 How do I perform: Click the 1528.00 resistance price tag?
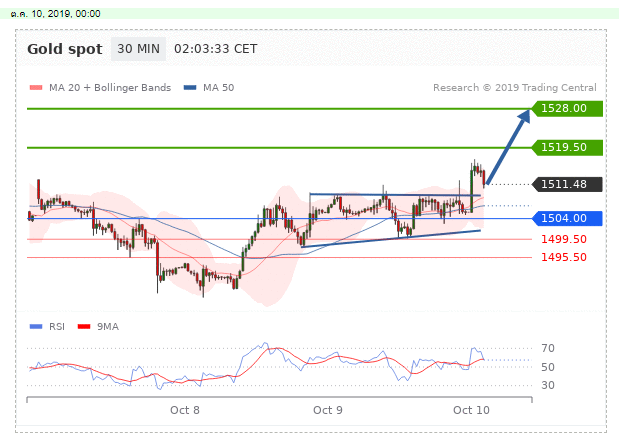tap(567, 109)
